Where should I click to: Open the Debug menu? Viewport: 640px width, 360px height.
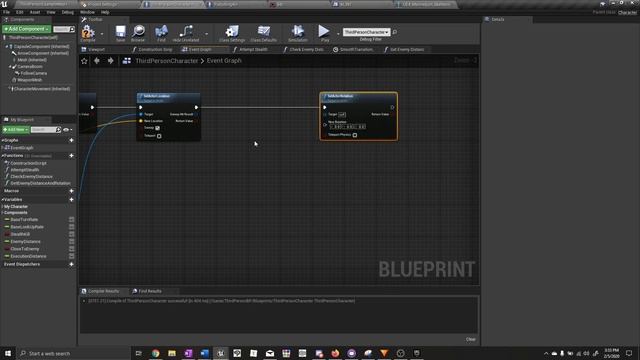click(67, 12)
